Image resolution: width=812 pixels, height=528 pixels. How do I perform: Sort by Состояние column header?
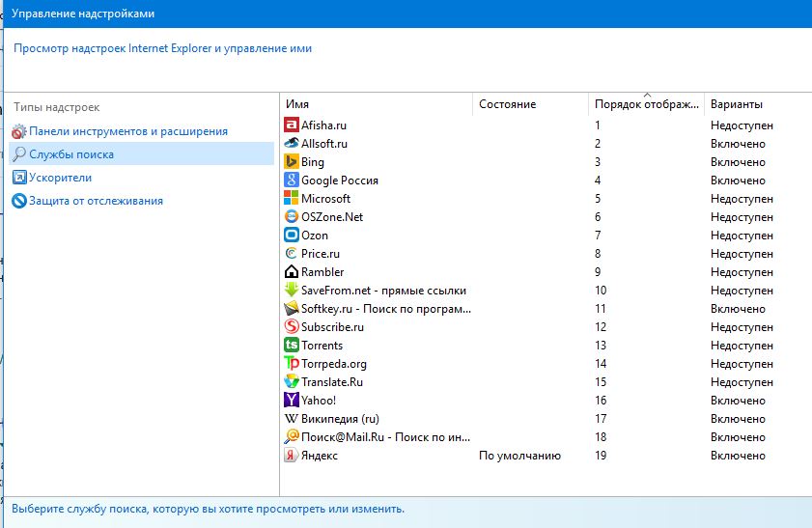tap(529, 104)
